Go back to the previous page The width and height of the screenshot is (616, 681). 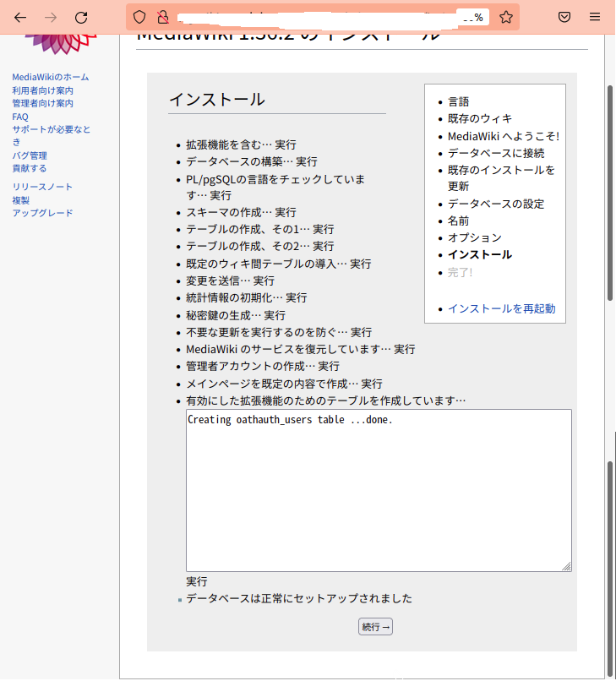click(x=20, y=18)
